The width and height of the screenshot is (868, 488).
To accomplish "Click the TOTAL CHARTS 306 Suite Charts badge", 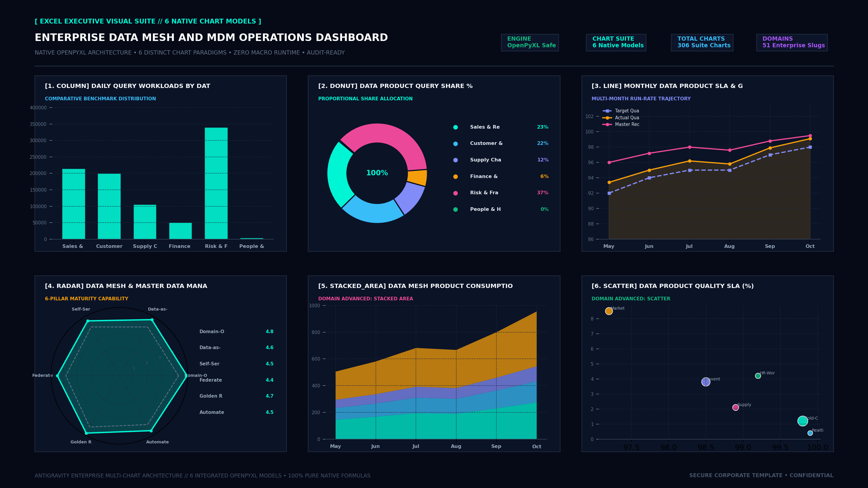I will [x=702, y=42].
